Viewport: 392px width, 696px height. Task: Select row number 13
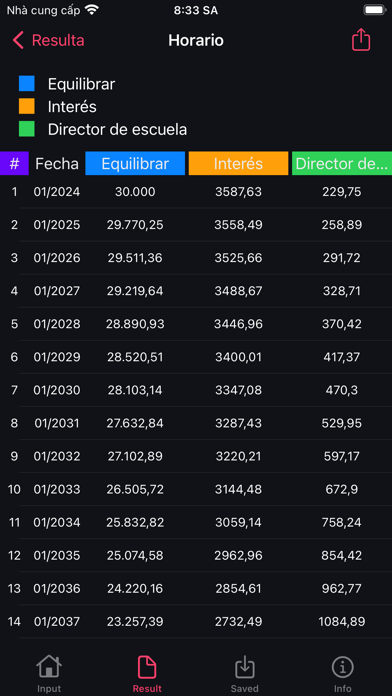pos(14,589)
